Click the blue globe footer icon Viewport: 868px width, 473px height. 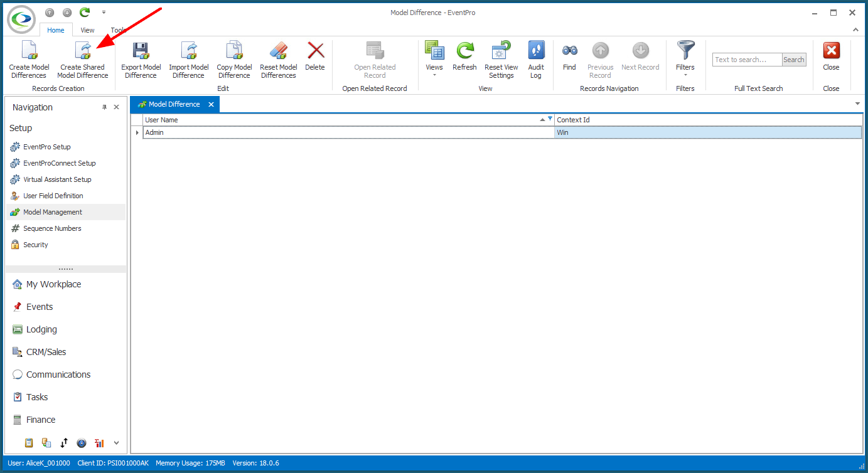82,443
